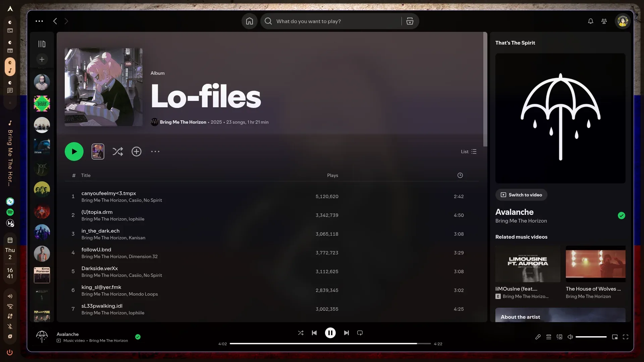Sort tracks by duration clock icon
Viewport: 644px width, 362px height.
(x=460, y=175)
